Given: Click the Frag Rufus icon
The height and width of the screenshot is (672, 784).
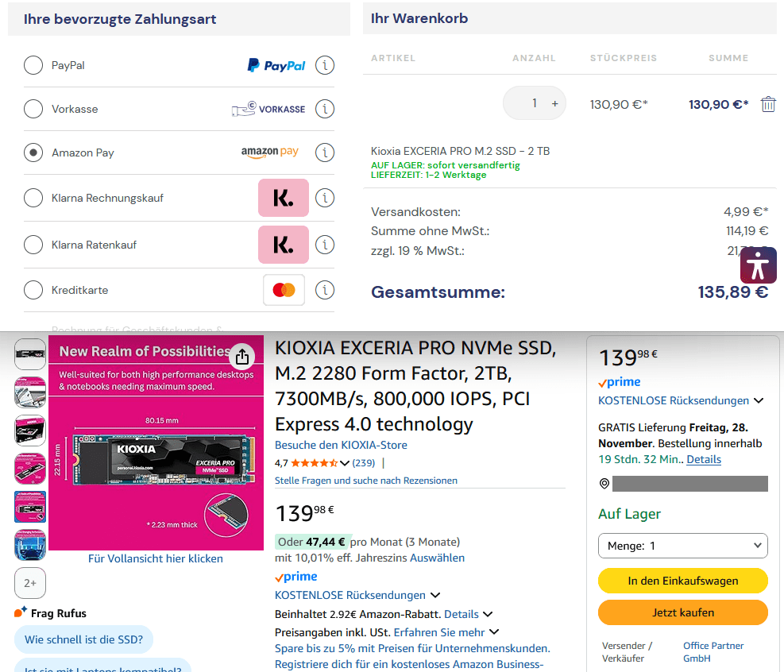Looking at the screenshot, I should point(21,612).
